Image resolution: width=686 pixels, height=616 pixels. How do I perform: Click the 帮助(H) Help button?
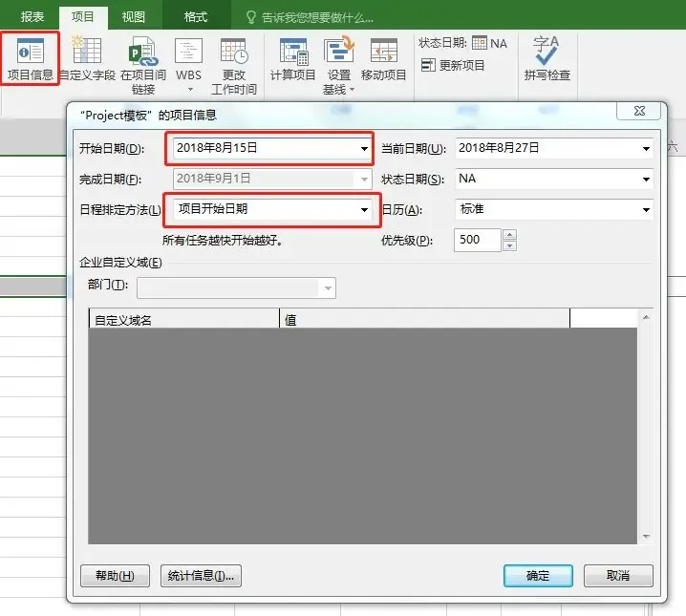point(115,576)
